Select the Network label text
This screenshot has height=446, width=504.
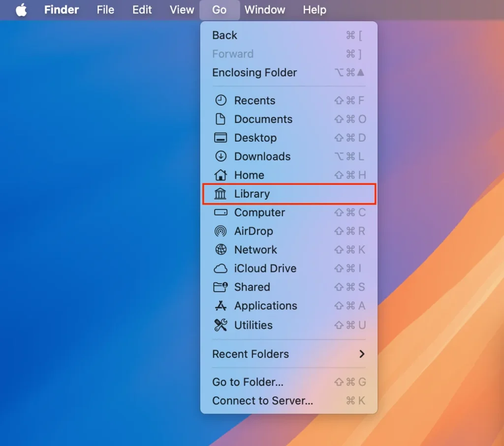[x=255, y=249]
